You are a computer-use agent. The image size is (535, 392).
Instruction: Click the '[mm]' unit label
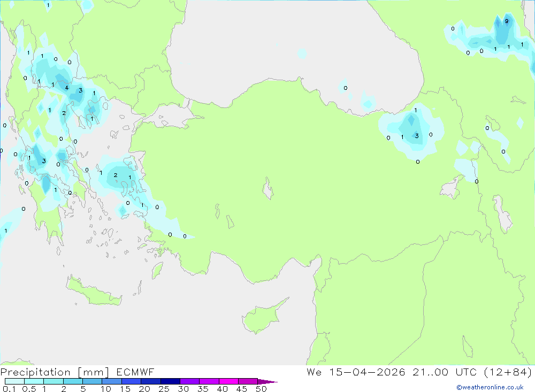[x=93, y=372]
